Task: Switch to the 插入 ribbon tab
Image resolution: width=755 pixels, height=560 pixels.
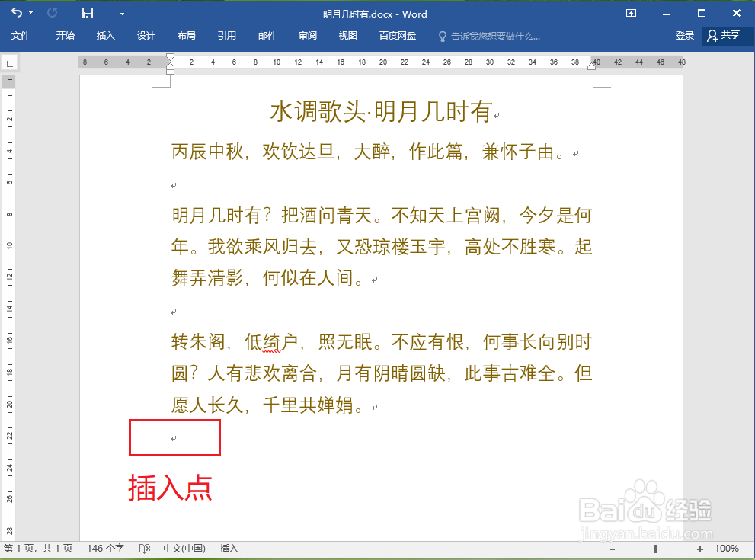Action: pyautogui.click(x=106, y=35)
